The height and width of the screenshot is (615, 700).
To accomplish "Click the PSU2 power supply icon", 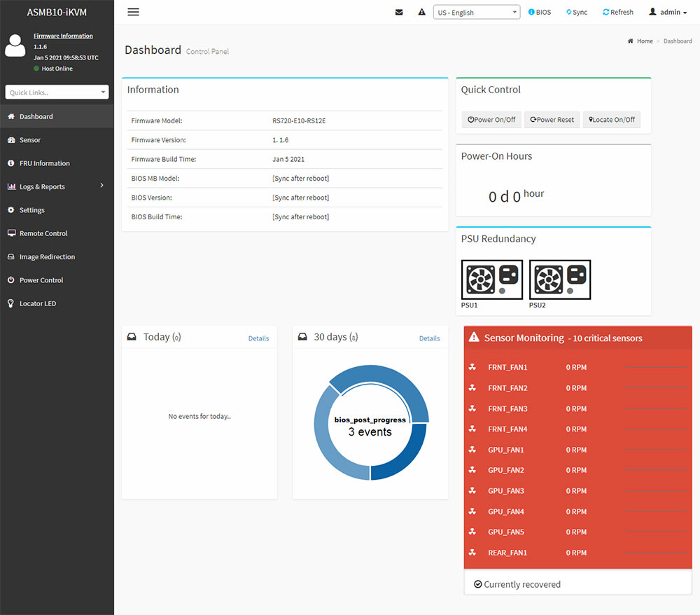I will pos(559,279).
